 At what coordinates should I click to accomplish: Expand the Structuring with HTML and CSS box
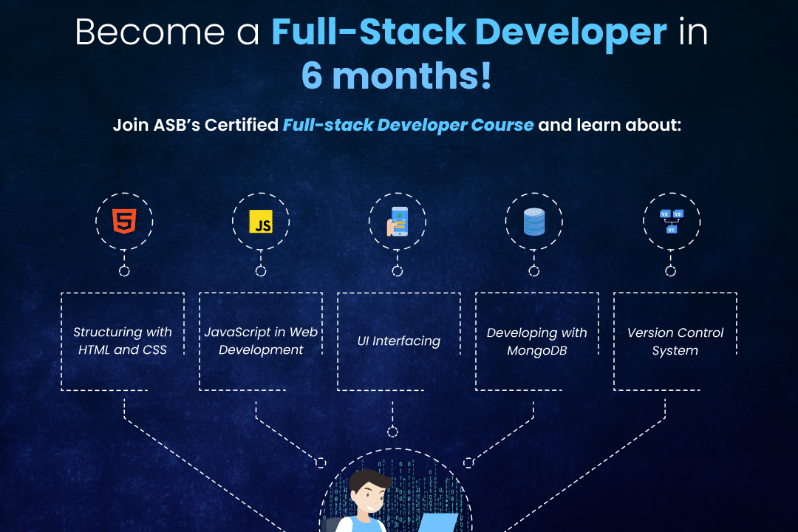pyautogui.click(x=123, y=341)
